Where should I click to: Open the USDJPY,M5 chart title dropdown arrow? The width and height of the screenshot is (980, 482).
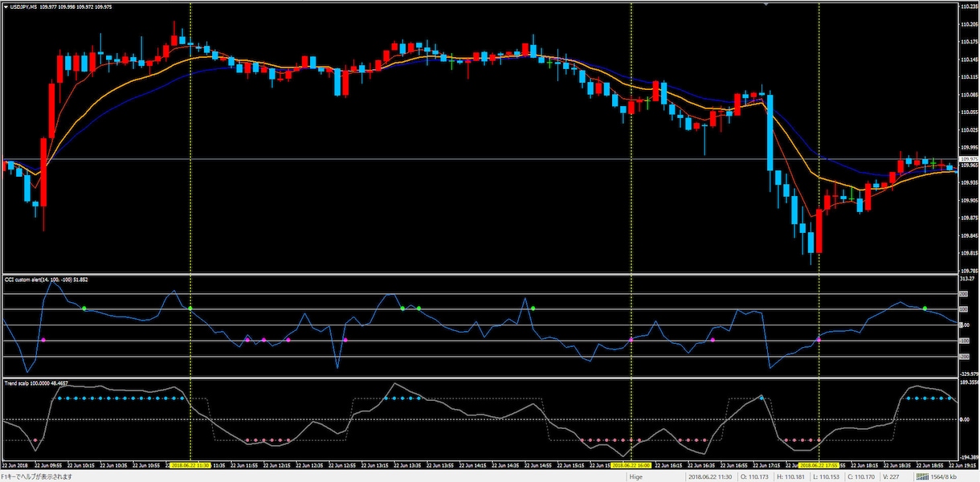[4, 7]
